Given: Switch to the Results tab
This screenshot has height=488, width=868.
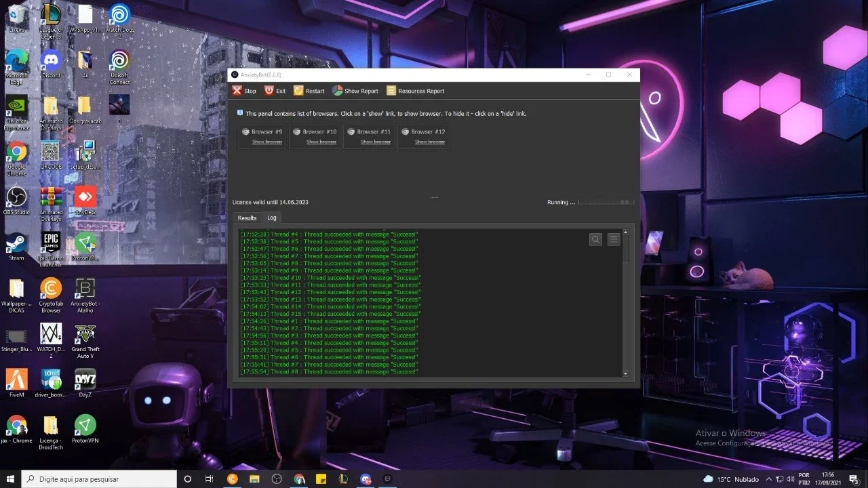Looking at the screenshot, I should point(247,218).
